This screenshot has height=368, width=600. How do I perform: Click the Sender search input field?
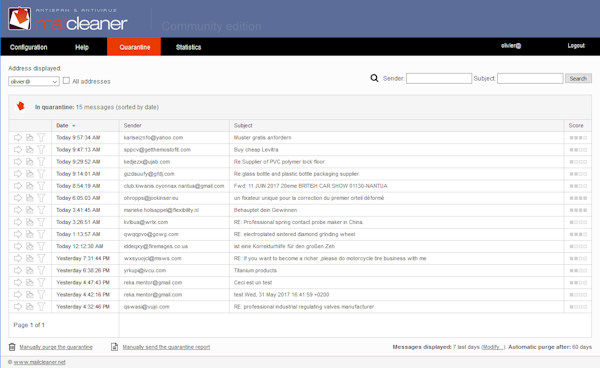tap(439, 78)
